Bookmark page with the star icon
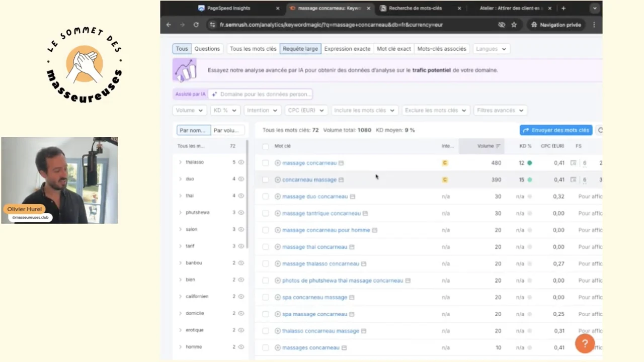Viewport: 644px width, 362px height. coord(514,25)
